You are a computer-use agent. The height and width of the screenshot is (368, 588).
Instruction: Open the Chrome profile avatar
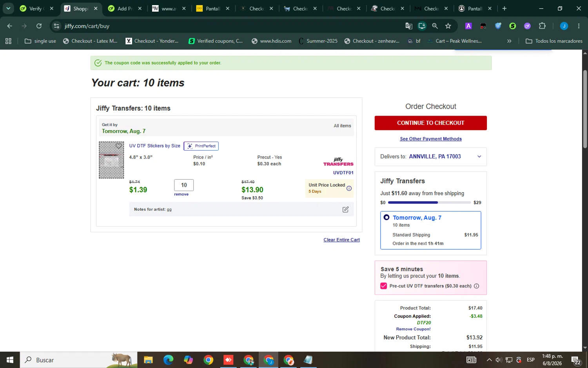564,26
